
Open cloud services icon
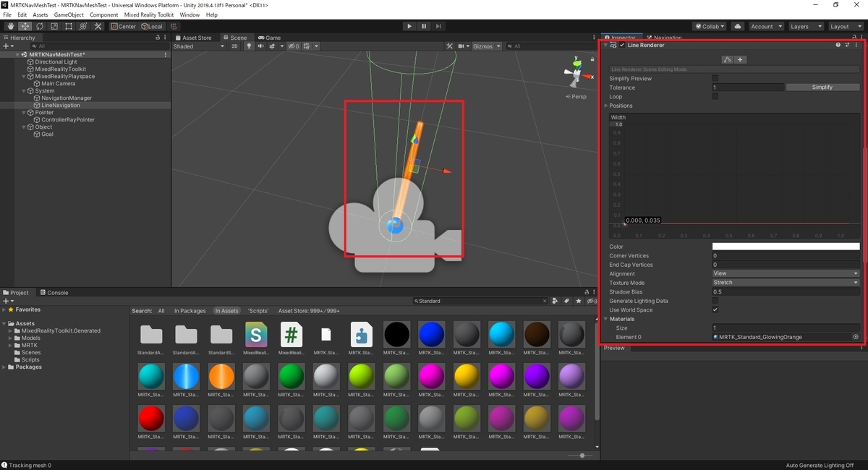tap(738, 26)
